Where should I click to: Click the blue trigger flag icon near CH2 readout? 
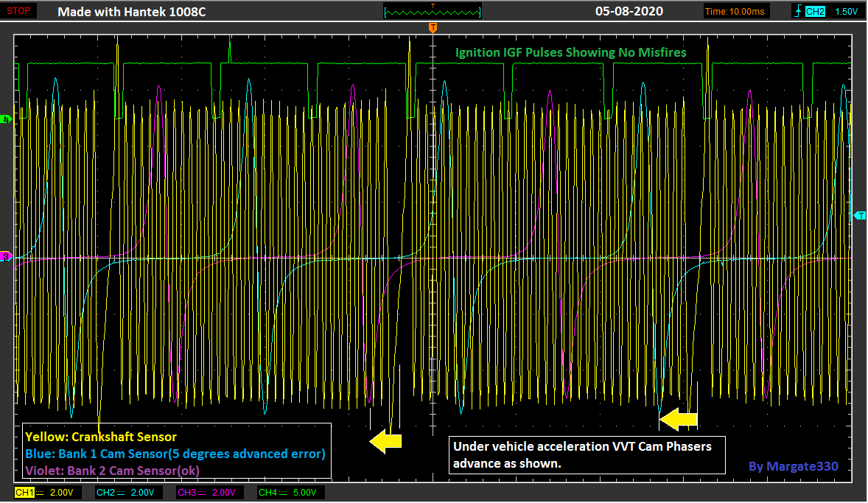point(798,10)
